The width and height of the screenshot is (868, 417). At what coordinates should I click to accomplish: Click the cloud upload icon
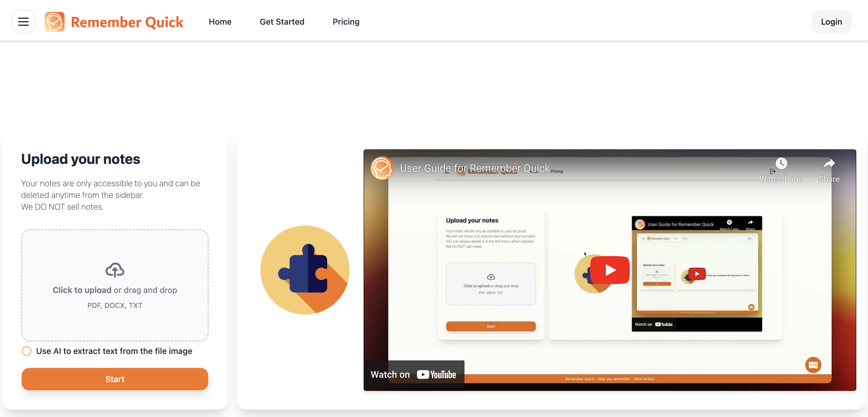click(x=115, y=270)
